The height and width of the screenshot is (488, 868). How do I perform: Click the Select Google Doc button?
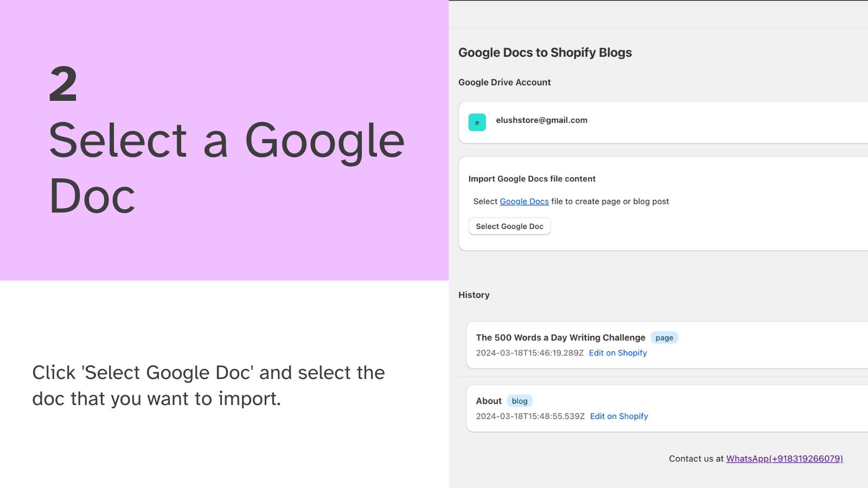tap(509, 226)
